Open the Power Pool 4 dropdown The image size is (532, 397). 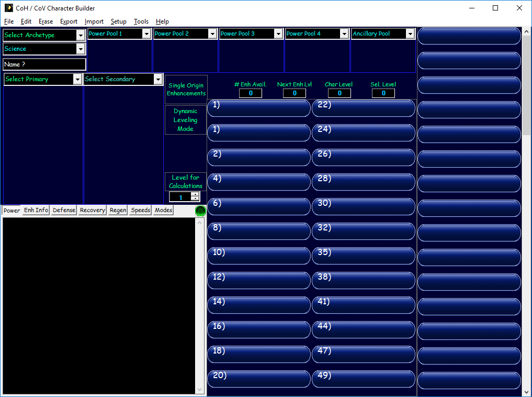[x=344, y=34]
